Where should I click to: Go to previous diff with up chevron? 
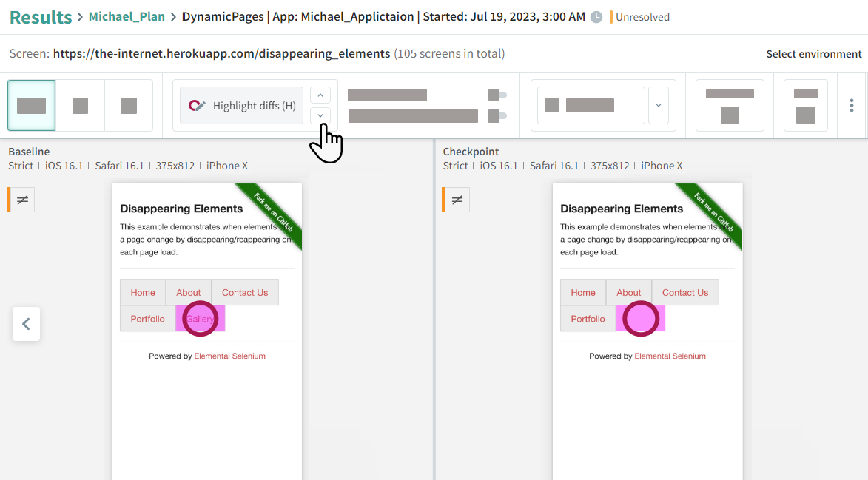[320, 95]
